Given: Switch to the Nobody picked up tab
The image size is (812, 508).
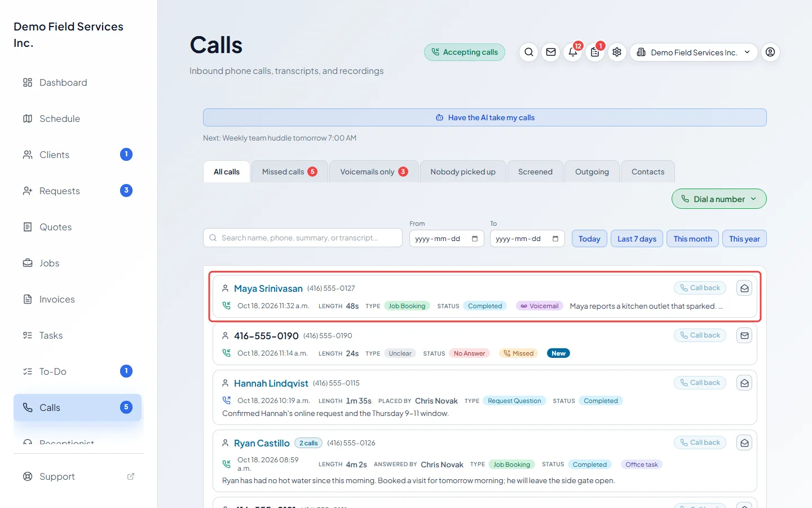Looking at the screenshot, I should point(463,172).
